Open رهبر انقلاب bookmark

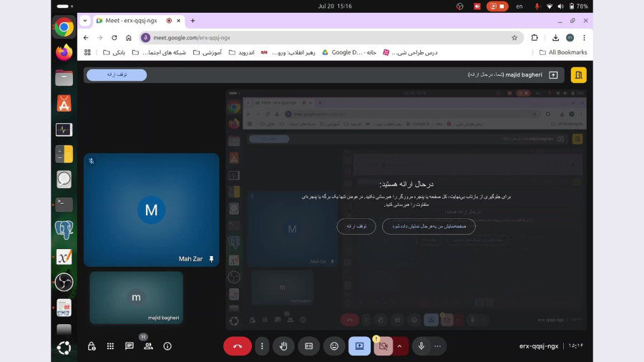[x=288, y=52]
